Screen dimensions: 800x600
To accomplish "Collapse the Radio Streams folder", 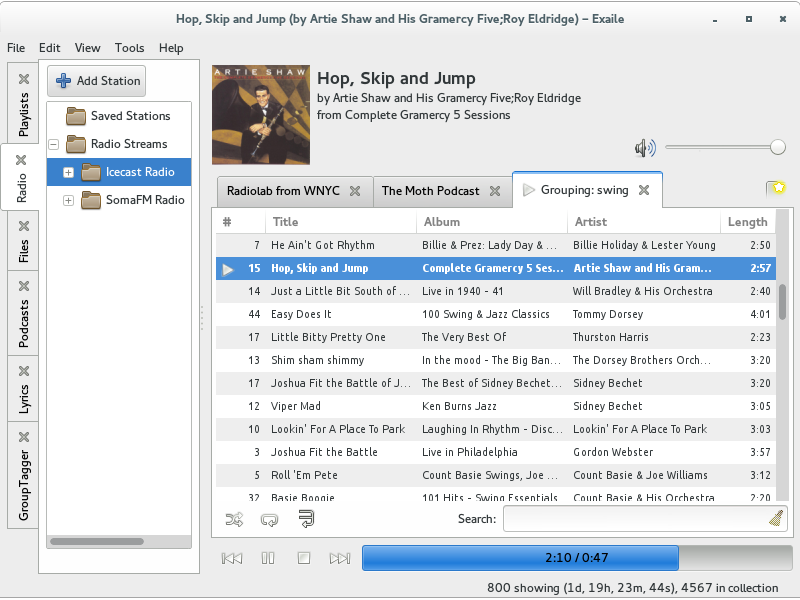I will (x=53, y=144).
